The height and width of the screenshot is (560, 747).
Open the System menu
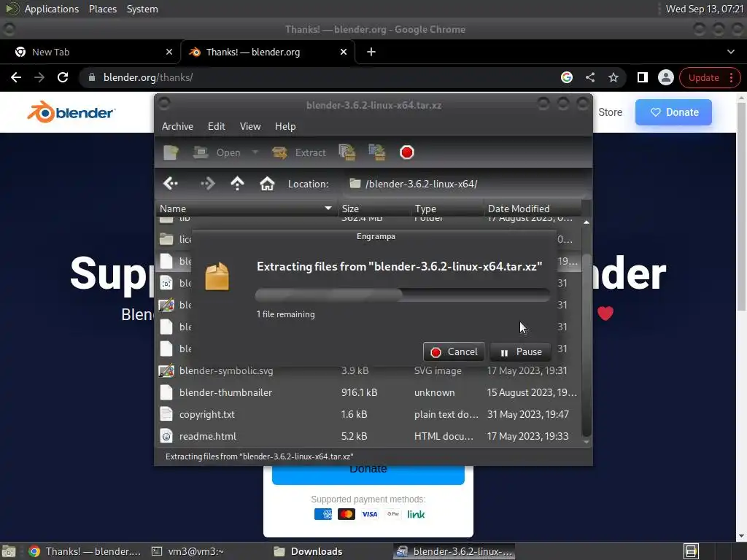[142, 9]
